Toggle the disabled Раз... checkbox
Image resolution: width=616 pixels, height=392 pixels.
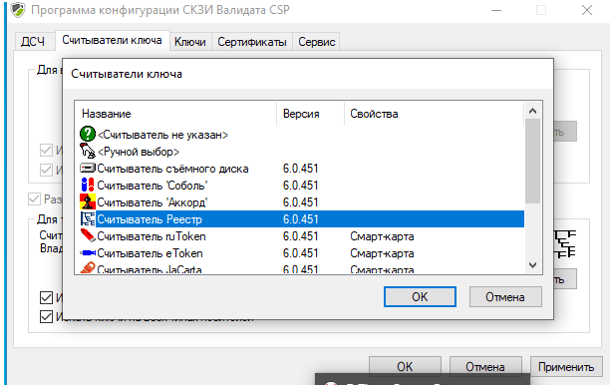(35, 199)
